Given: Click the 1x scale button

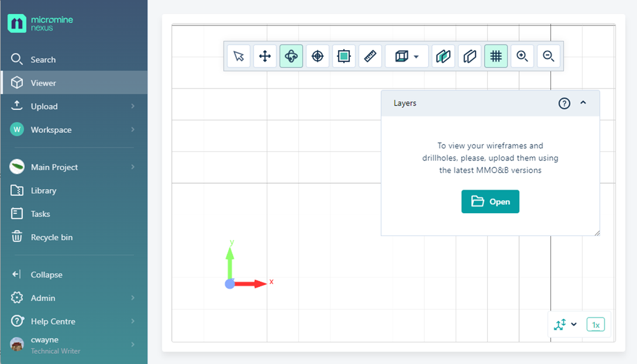Looking at the screenshot, I should pos(596,325).
